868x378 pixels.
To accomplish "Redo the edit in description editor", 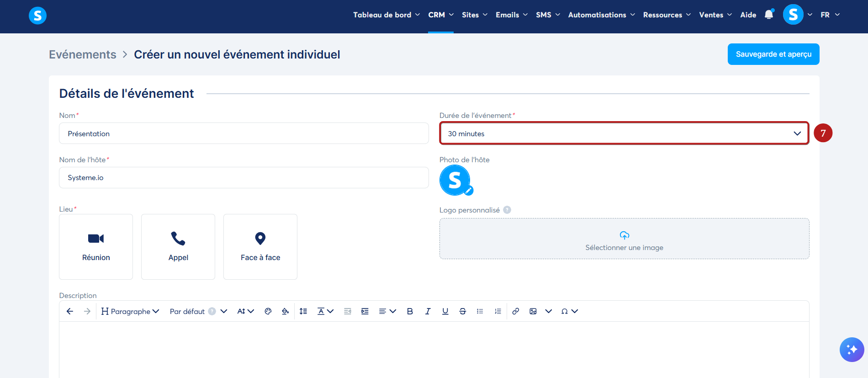I will coord(87,311).
